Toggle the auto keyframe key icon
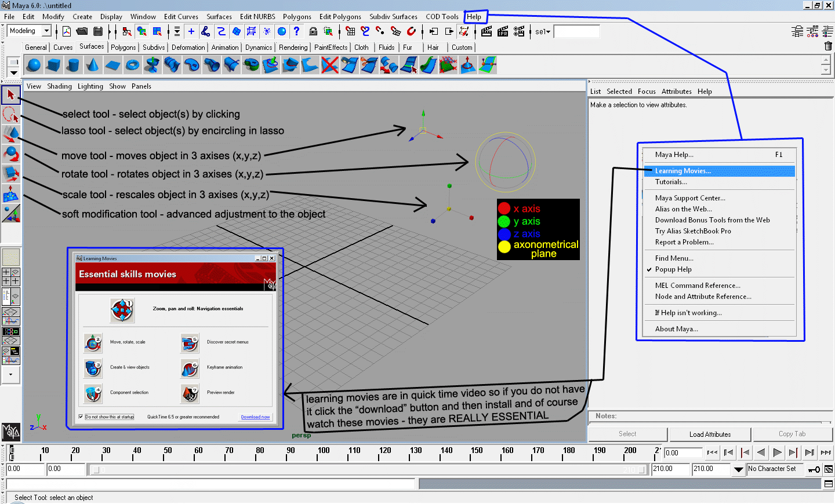 (815, 469)
